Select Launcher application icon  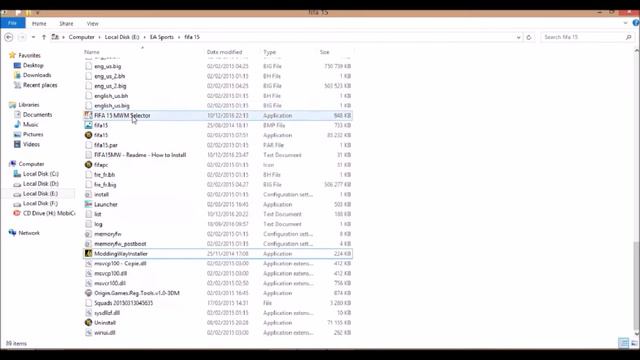tap(88, 204)
